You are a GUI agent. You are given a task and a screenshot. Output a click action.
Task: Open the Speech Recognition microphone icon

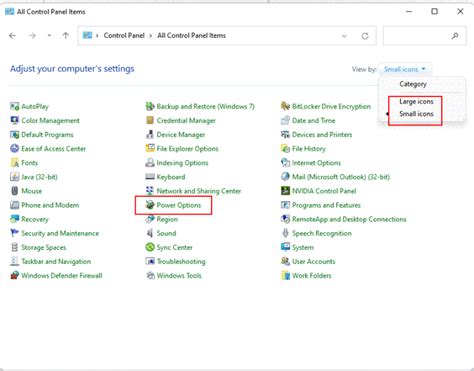click(x=285, y=233)
